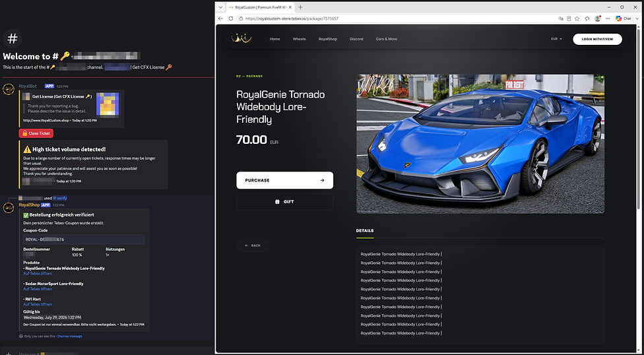Click the channel hash icon header
The image size is (644, 355).
click(x=13, y=39)
